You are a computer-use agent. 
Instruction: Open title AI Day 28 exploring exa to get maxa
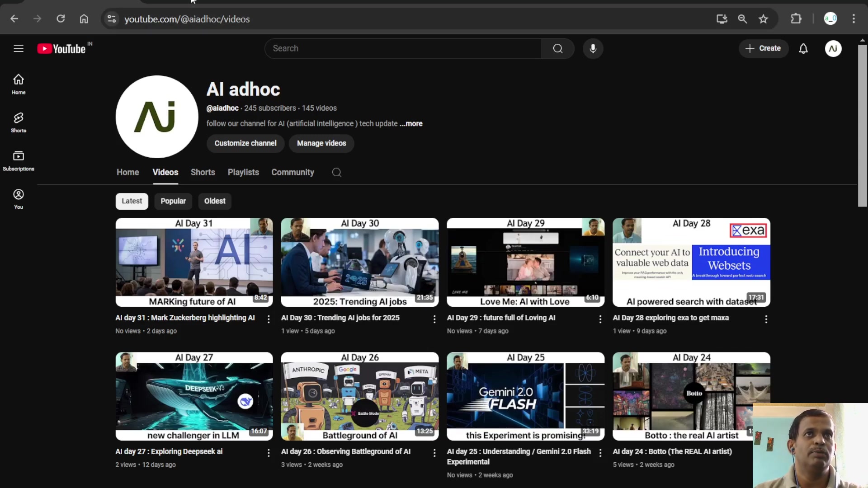pos(671,318)
